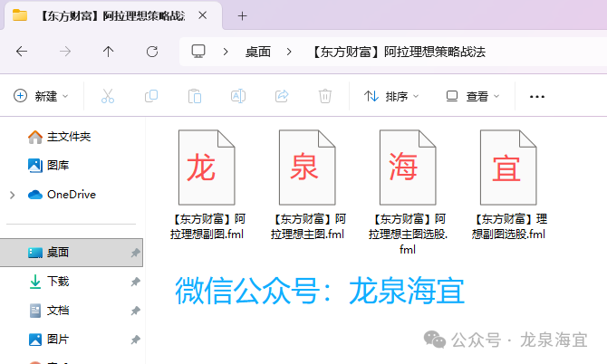Select file icon of 阿拉理想副图.fml
The height and width of the screenshot is (364, 607).
(x=207, y=168)
